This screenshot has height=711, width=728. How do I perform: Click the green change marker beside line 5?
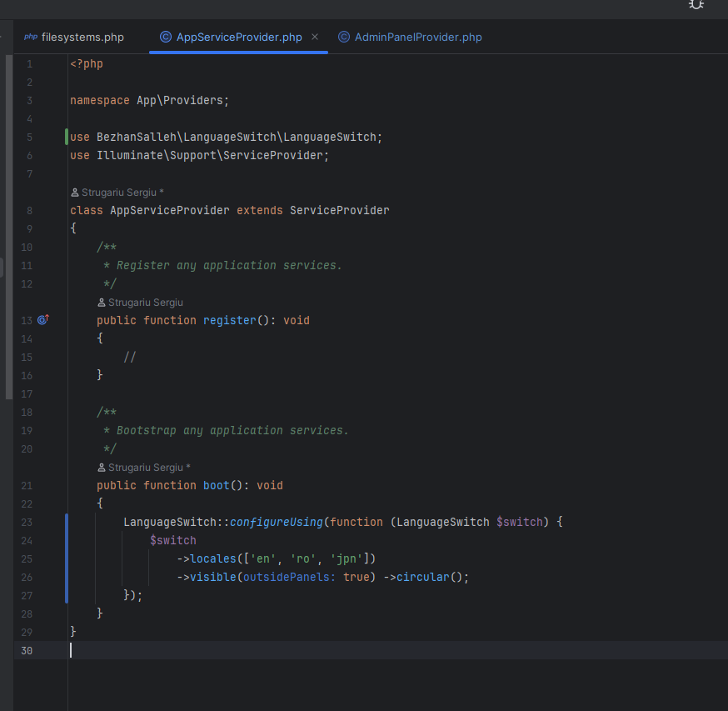point(67,137)
